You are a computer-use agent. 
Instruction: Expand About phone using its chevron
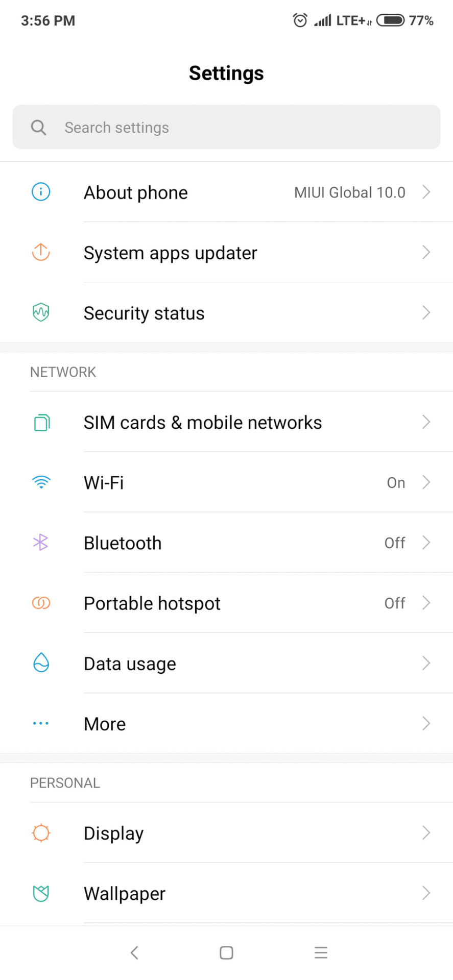pos(426,192)
